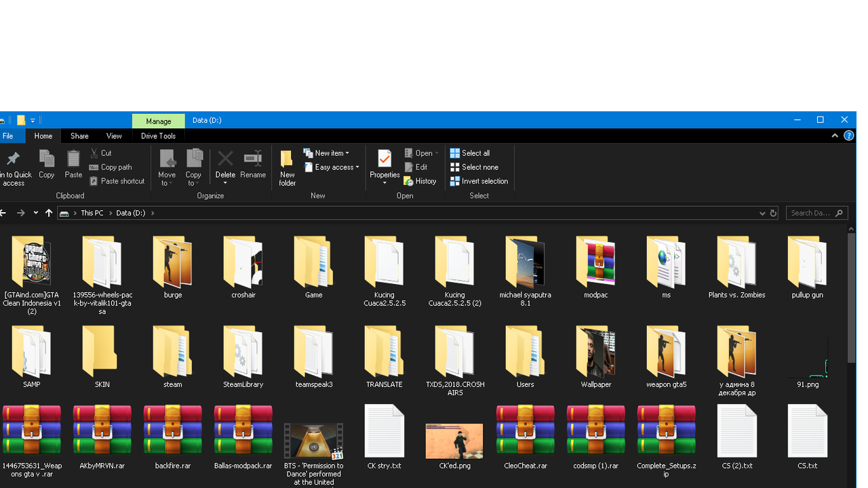The height and width of the screenshot is (488, 868).
Task: Go up one folder level arrow
Action: 49,213
